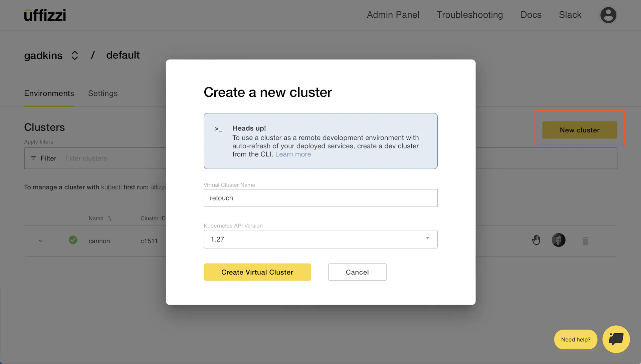Click the New cluster button top right
Image resolution: width=641 pixels, height=364 pixels.
coord(579,130)
